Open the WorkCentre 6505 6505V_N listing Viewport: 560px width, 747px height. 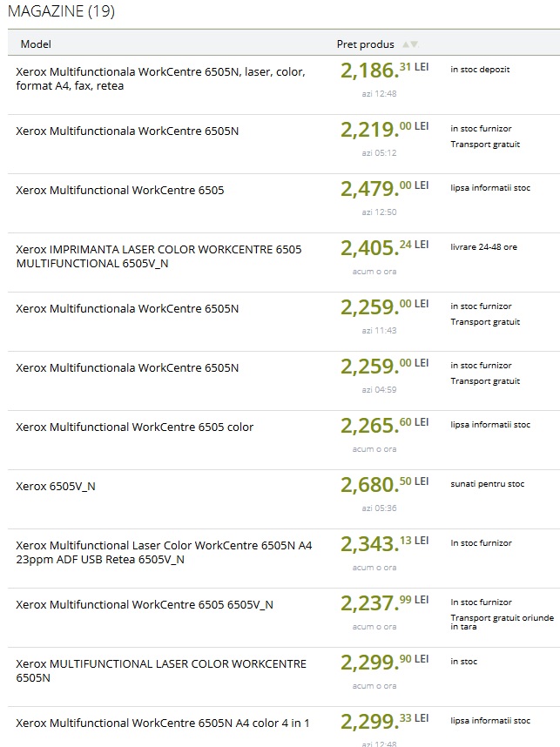click(145, 604)
